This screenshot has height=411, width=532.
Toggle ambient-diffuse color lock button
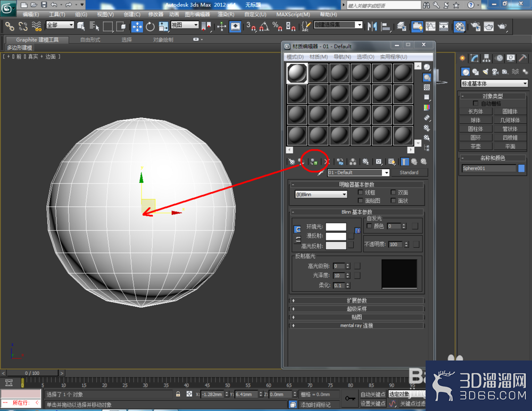click(297, 230)
